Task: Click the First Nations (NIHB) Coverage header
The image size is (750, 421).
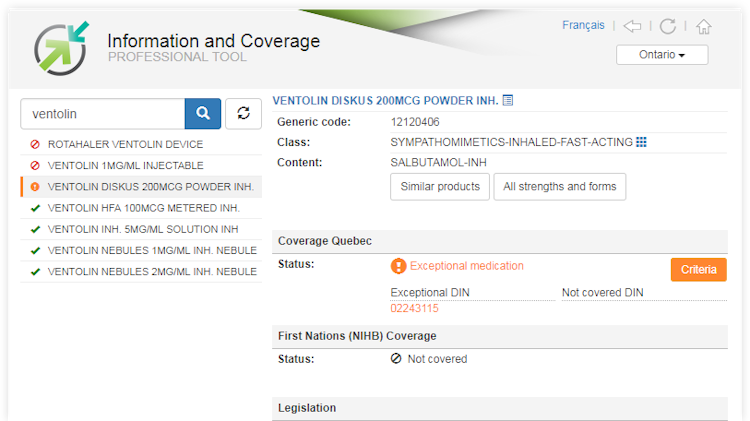Action: (500, 336)
